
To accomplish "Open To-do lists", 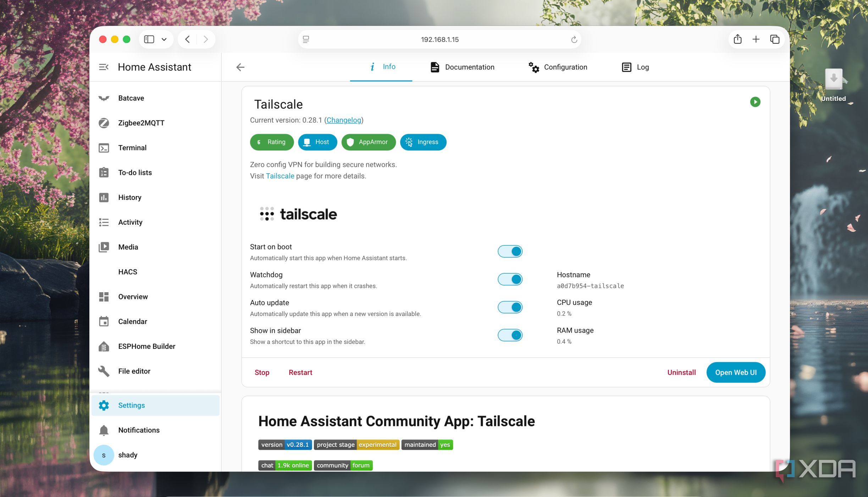I will point(155,173).
